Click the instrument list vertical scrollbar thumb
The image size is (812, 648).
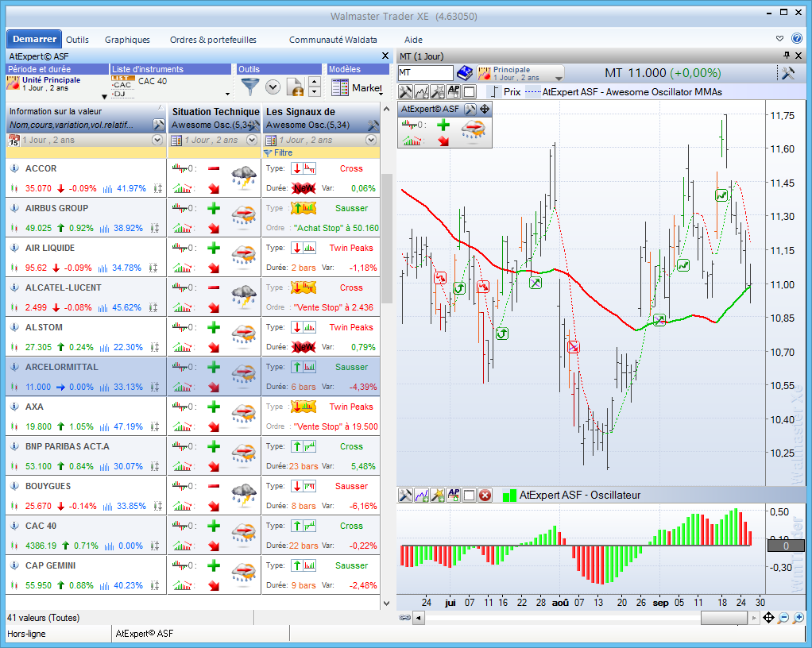pos(386,239)
